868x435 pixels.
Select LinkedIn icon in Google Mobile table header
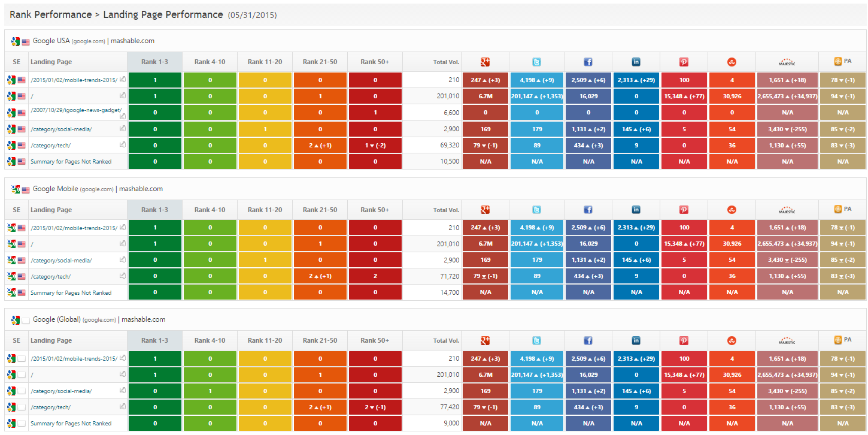pos(636,210)
